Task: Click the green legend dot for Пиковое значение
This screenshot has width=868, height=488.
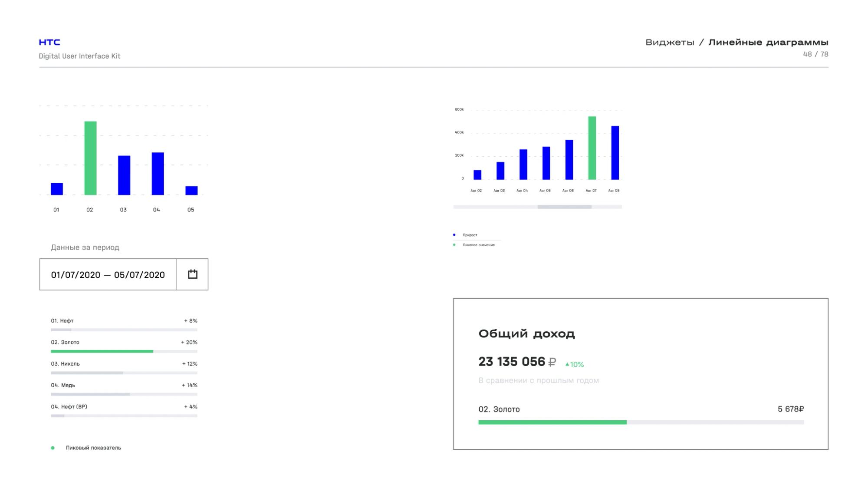Action: [454, 245]
